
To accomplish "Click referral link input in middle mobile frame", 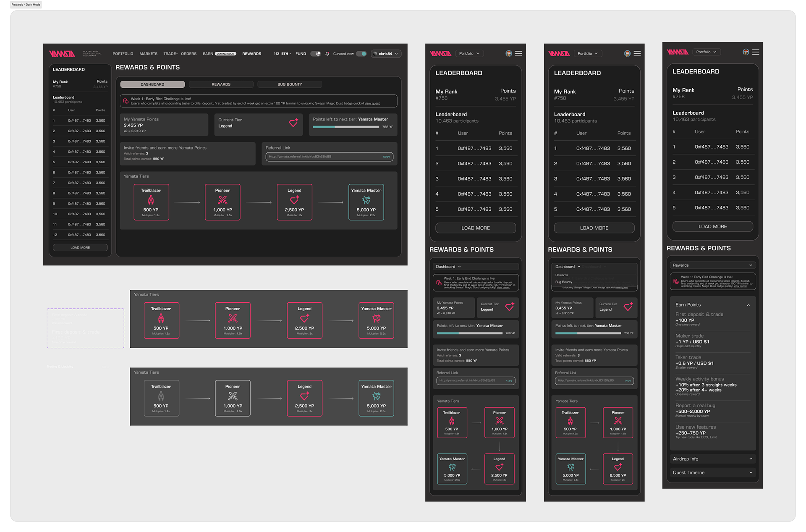I will (594, 380).
